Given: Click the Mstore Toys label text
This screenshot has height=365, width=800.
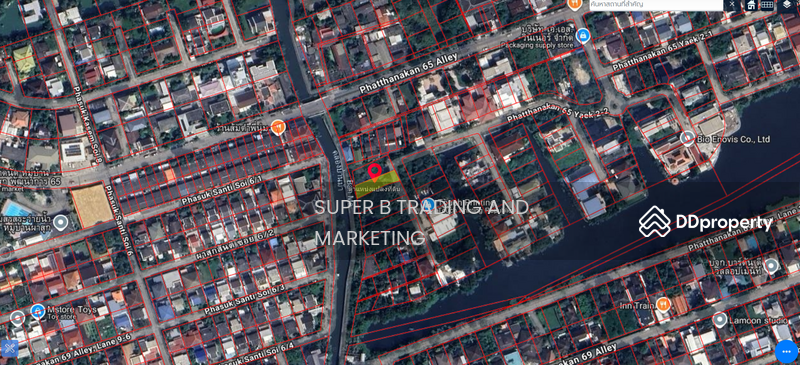Looking at the screenshot, I should click(72, 310).
